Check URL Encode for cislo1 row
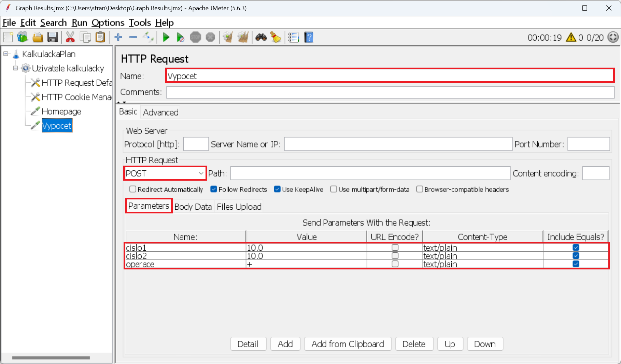Image resolution: width=621 pixels, height=364 pixels. pyautogui.click(x=395, y=248)
